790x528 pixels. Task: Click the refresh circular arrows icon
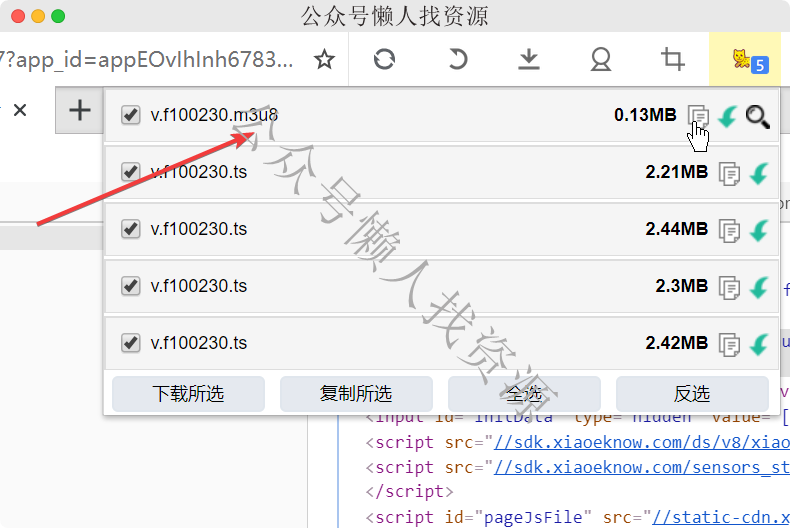[384, 59]
